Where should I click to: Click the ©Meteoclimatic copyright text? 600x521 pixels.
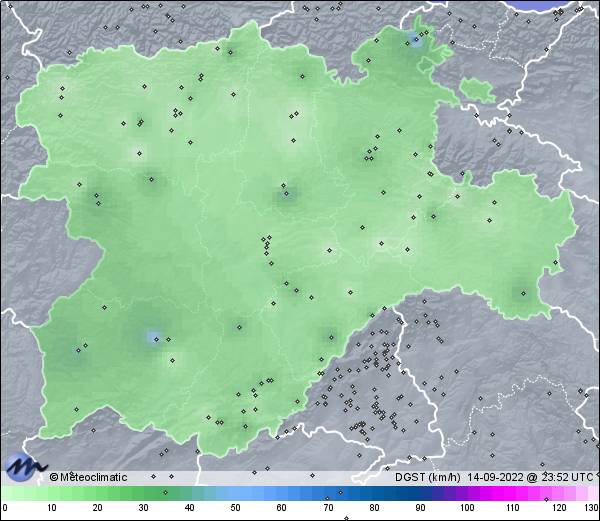point(88,477)
